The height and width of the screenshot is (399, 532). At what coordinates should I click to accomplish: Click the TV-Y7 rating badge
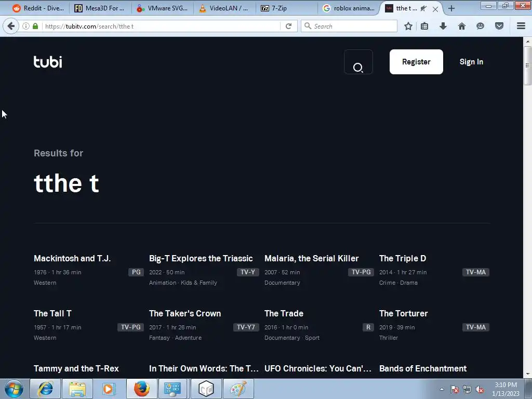246,327
